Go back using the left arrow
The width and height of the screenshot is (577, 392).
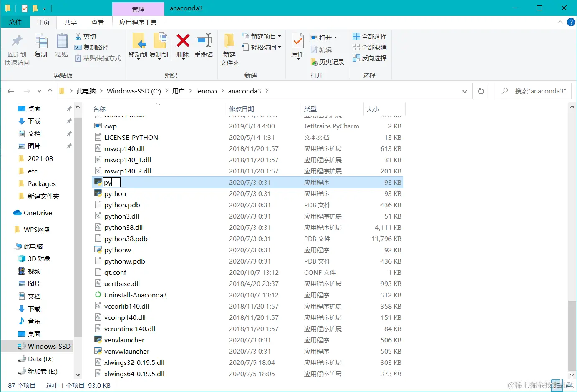(x=11, y=91)
